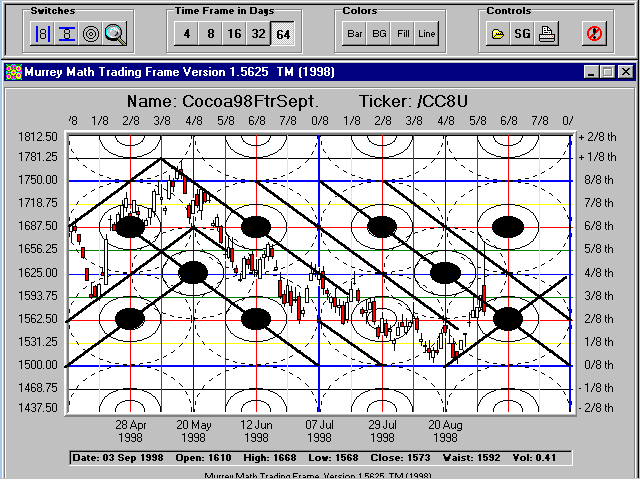Select the 4-day time frame
This screenshot has width=640, height=480.
point(185,33)
